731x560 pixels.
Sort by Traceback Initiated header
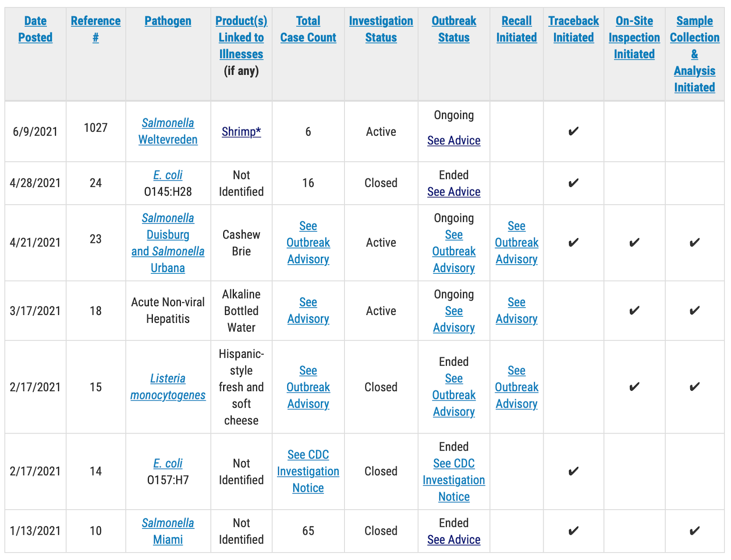(x=573, y=29)
